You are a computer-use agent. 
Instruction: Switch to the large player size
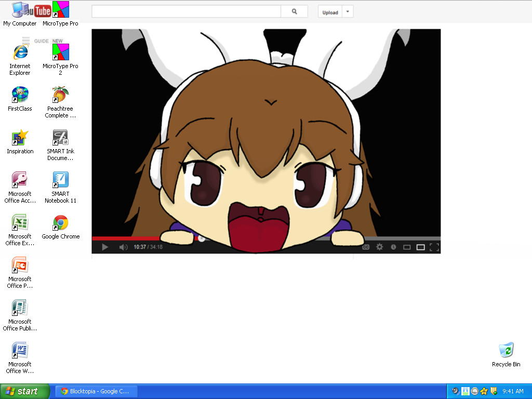(421, 247)
